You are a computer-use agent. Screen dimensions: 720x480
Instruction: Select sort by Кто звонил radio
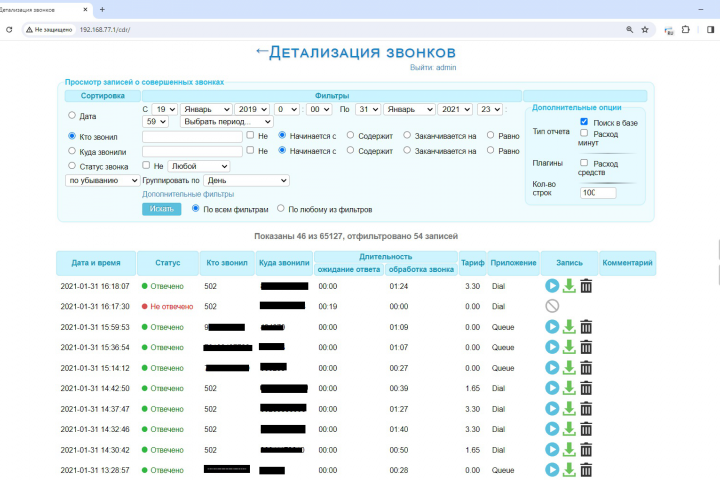72,136
